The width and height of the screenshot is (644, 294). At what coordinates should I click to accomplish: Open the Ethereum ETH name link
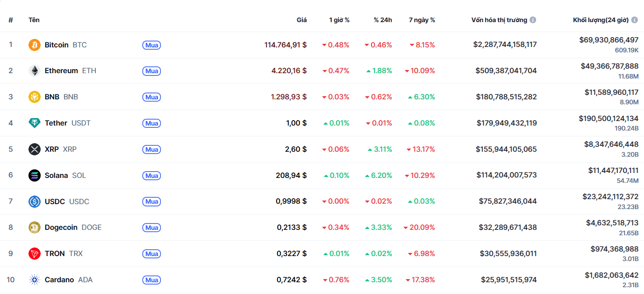tap(71, 71)
